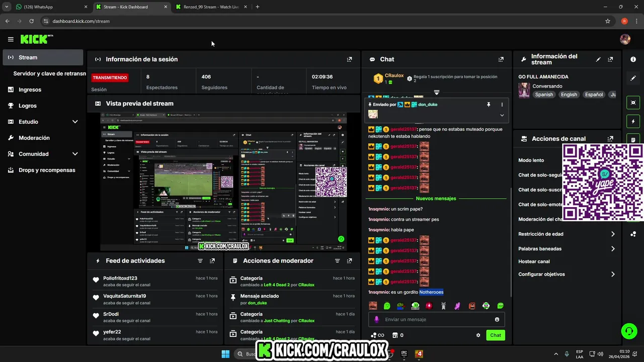Image resolution: width=644 pixels, height=362 pixels.
Task: Click the stream preview thumbnail
Action: tap(223, 182)
